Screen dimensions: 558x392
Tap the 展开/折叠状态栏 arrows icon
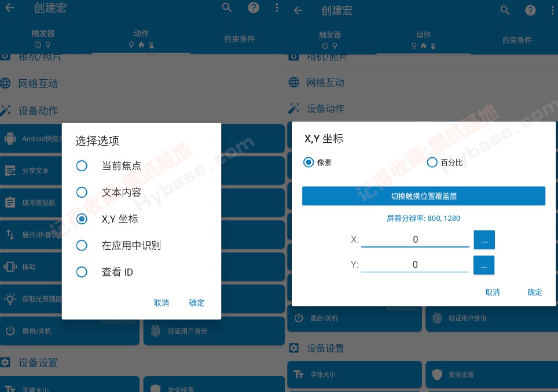pos(10,234)
